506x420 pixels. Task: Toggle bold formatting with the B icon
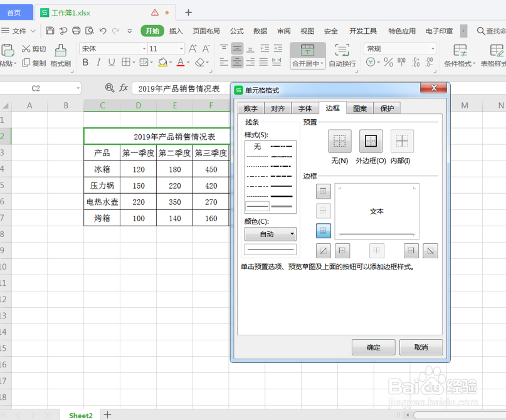(85, 62)
